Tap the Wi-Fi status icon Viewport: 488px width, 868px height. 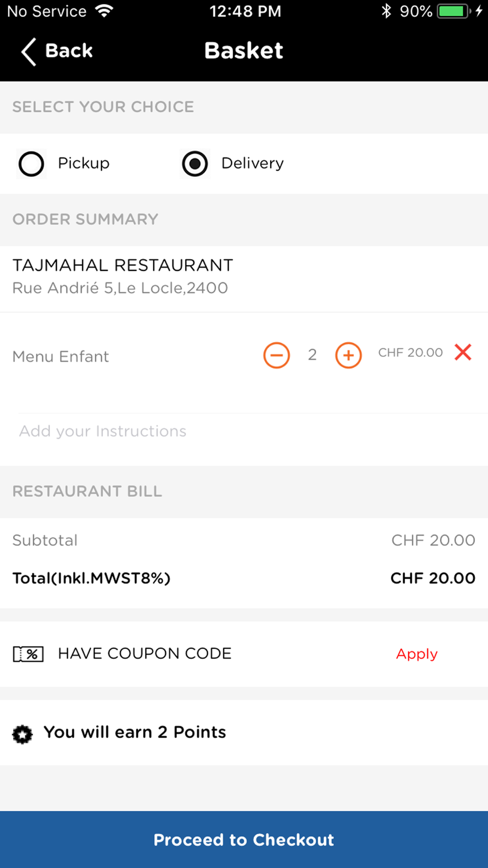tap(104, 11)
